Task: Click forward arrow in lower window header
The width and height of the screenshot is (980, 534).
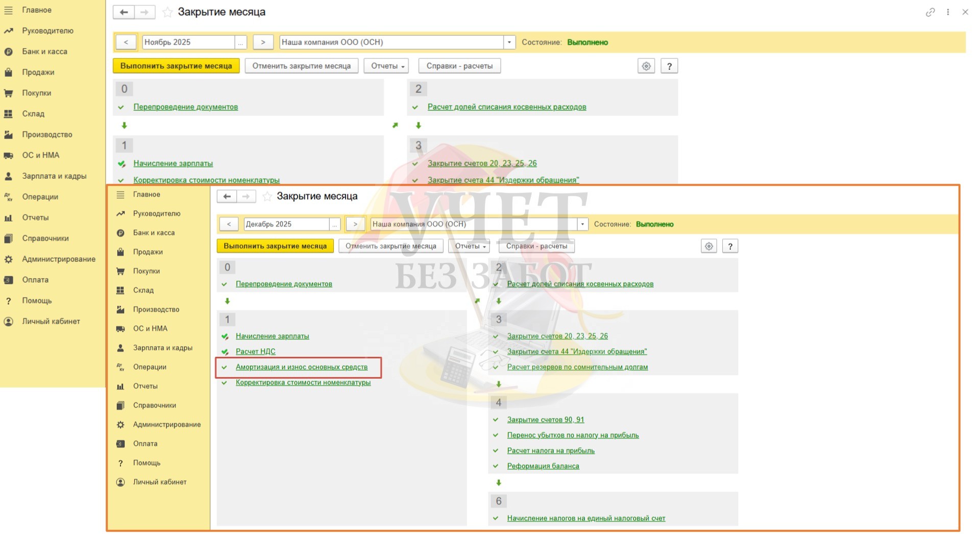Action: click(x=246, y=197)
